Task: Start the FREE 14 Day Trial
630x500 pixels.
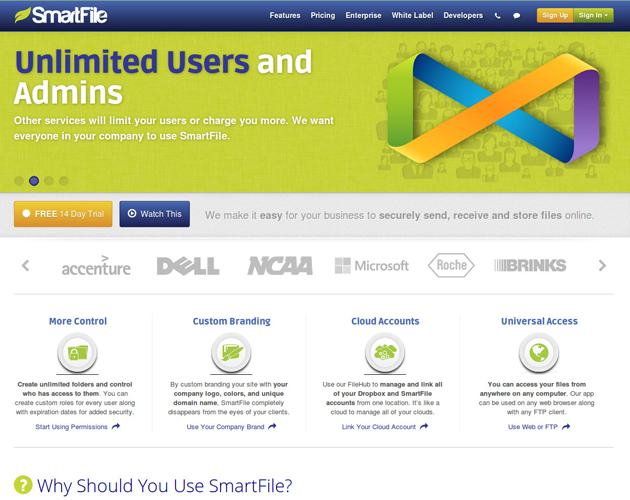Action: point(63,214)
